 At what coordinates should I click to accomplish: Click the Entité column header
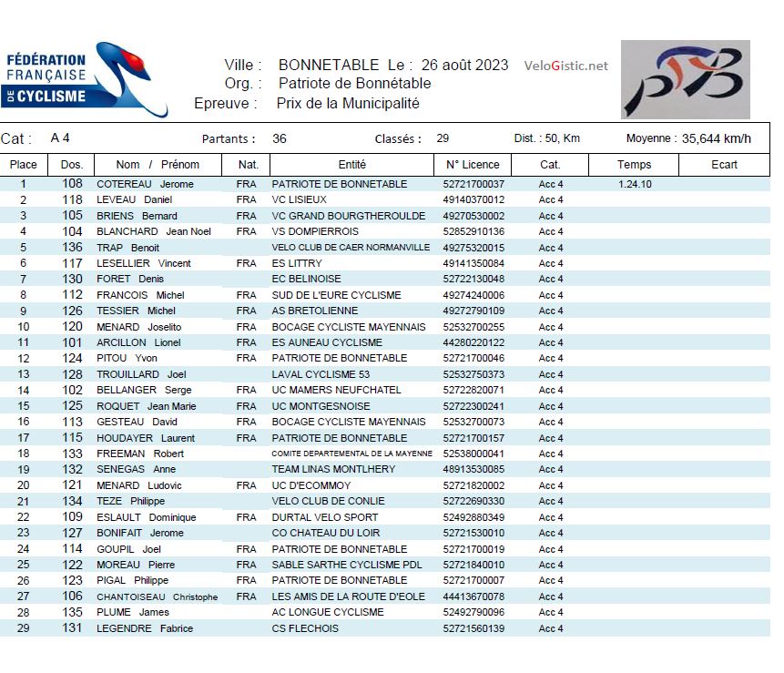(352, 165)
